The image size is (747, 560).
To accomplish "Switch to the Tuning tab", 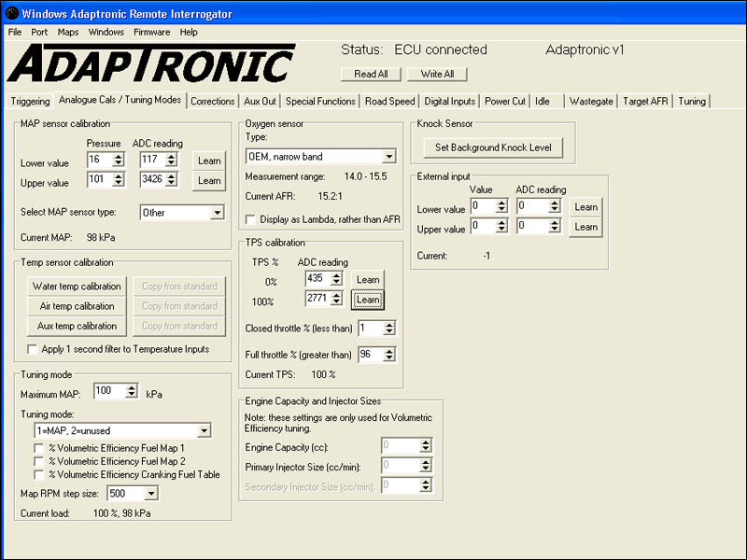I will coord(692,101).
